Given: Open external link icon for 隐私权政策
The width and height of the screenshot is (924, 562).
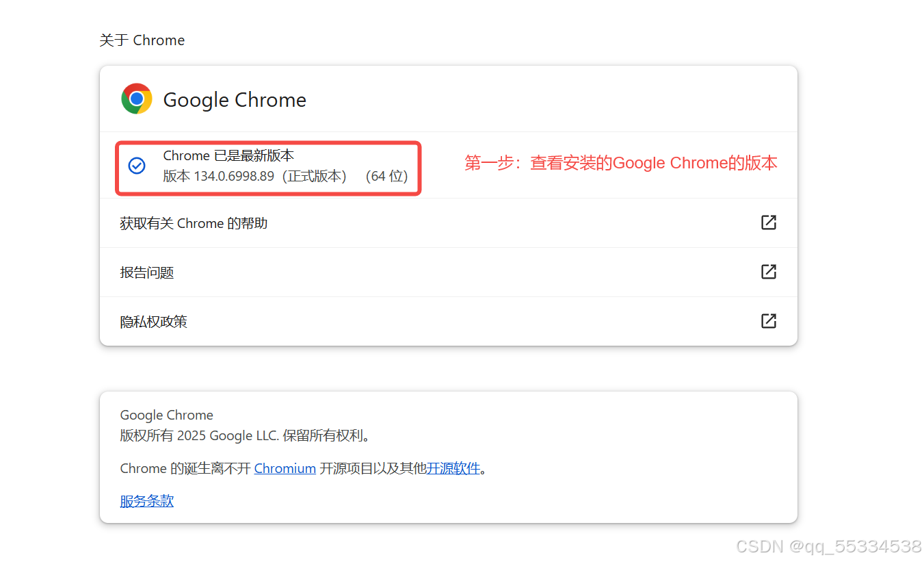Looking at the screenshot, I should click(x=769, y=321).
